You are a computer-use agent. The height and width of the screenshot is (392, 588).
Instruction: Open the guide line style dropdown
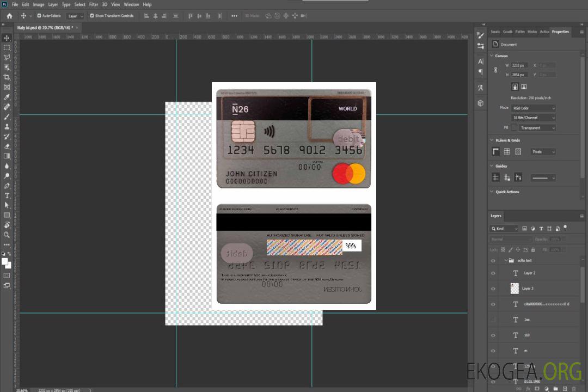point(543,178)
